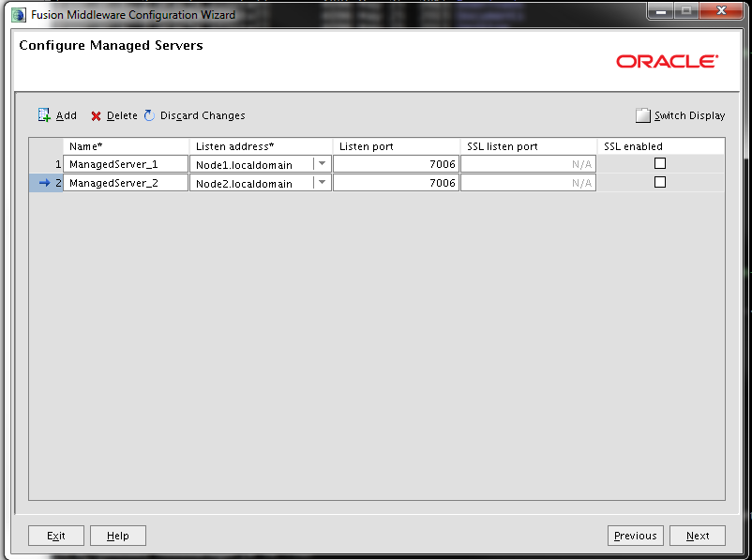Edit listen port 7006 of ManagedServer_1
Viewport: 752px width, 560px height.
point(396,164)
